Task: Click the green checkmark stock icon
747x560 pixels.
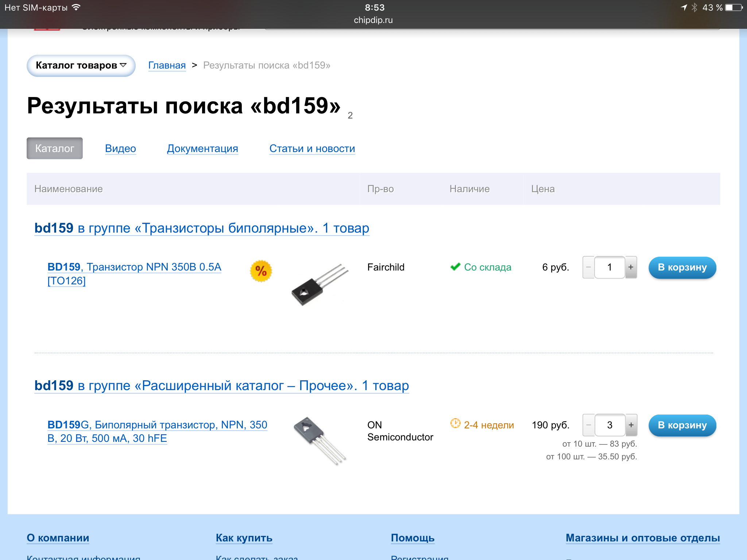Action: [x=455, y=267]
